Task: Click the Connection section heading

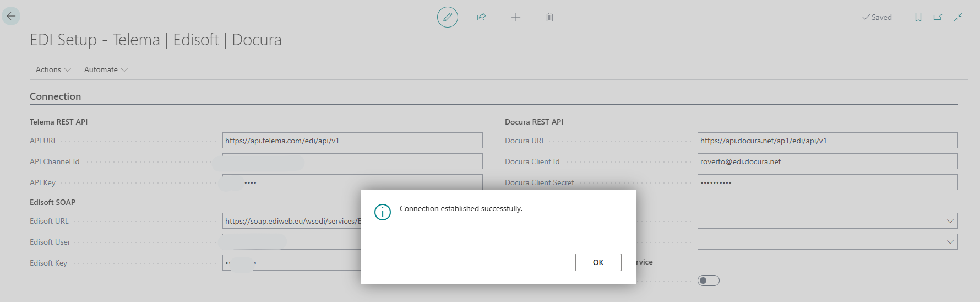Action: pyautogui.click(x=55, y=96)
